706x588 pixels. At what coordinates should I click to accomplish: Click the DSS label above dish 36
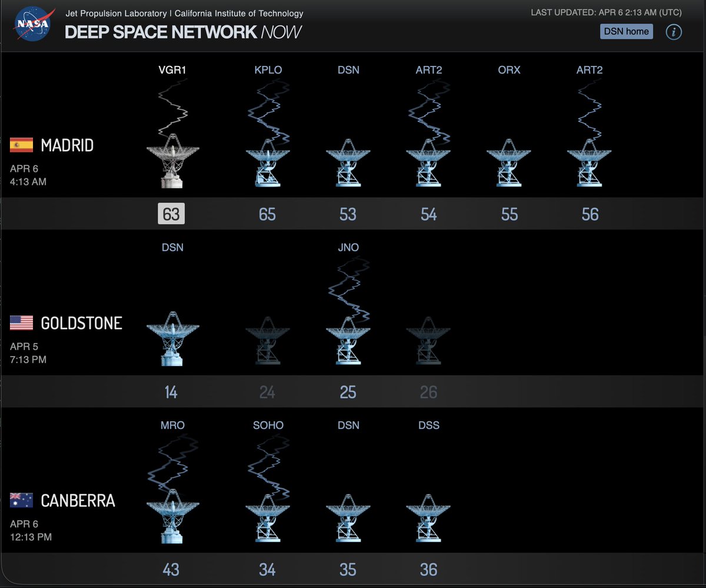pyautogui.click(x=429, y=425)
